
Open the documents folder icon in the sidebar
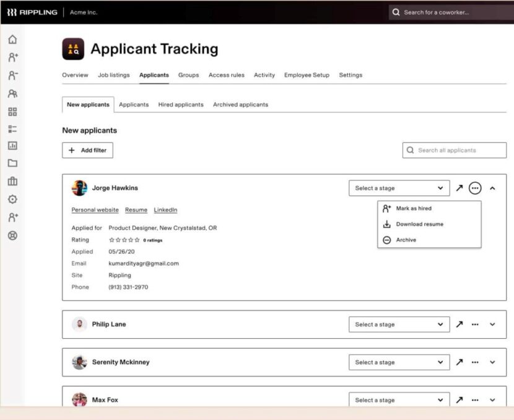[x=12, y=162]
